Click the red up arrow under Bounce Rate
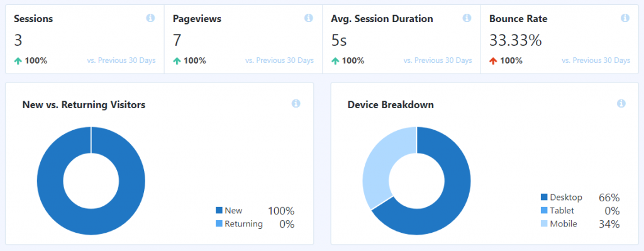This screenshot has width=644, height=251. 493,61
